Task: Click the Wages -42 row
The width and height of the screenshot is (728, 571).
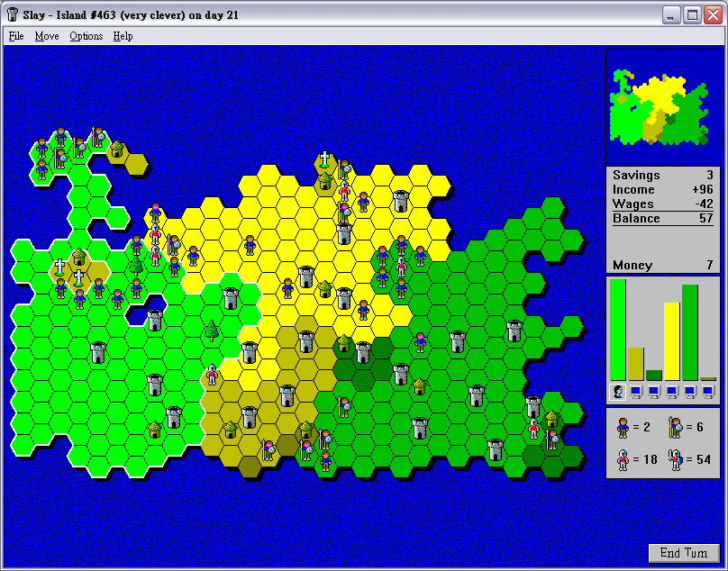Action: [662, 204]
